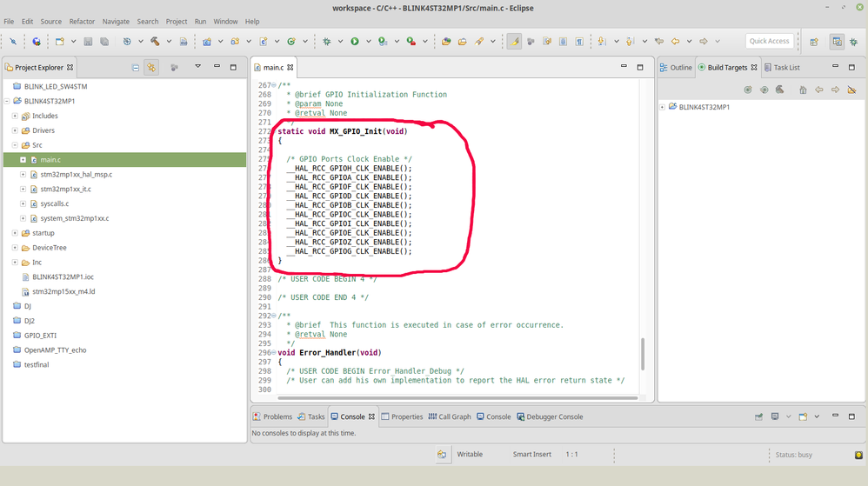The image size is (868, 486).
Task: Switch to the Problems tab
Action: (272, 416)
